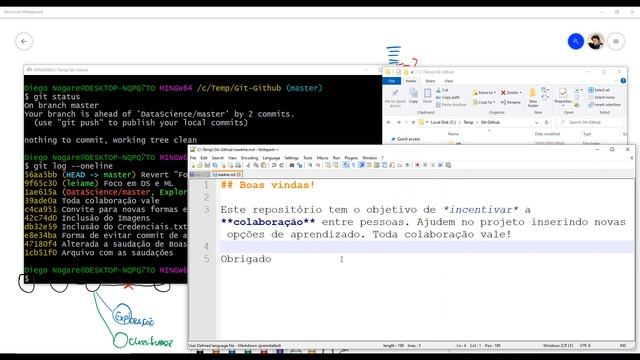Click Notepad++ Cut scissors toolbar icon
Image resolution: width=640 pixels, height=360 pixels.
(248, 165)
